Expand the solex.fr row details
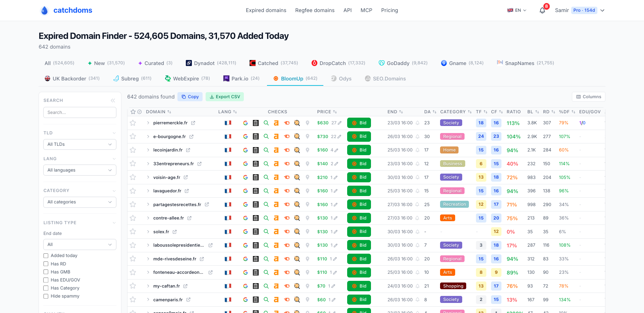Screen dimensions: 644x313 (x=148, y=232)
